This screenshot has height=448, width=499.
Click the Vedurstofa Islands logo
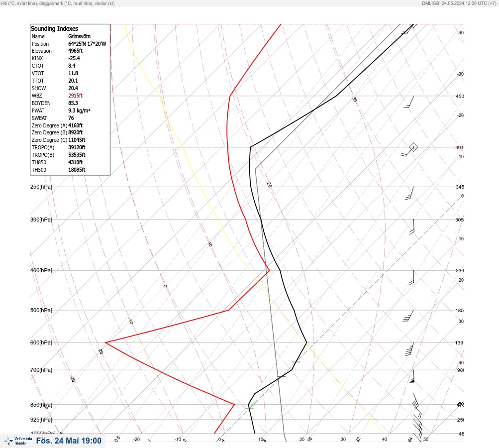(x=18, y=441)
